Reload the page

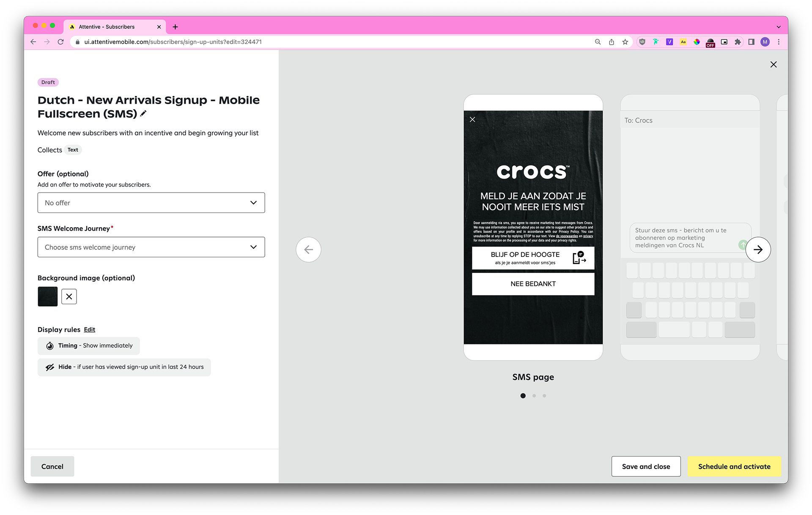[x=60, y=42]
